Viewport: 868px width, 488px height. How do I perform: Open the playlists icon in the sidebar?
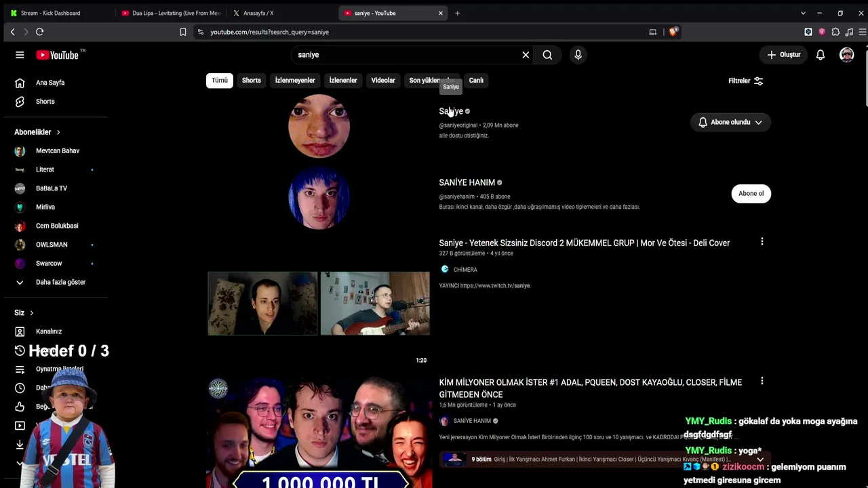tap(20, 369)
